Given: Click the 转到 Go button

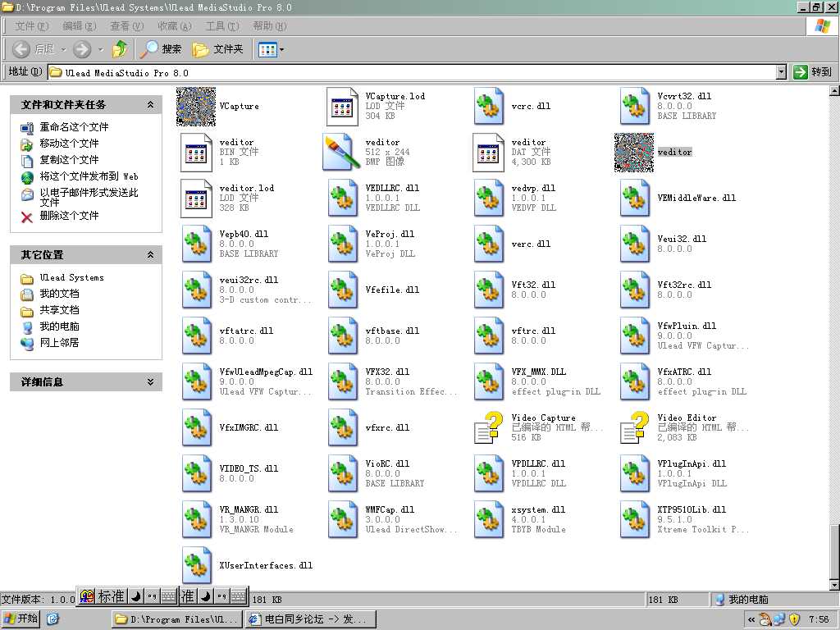Looking at the screenshot, I should tap(813, 72).
